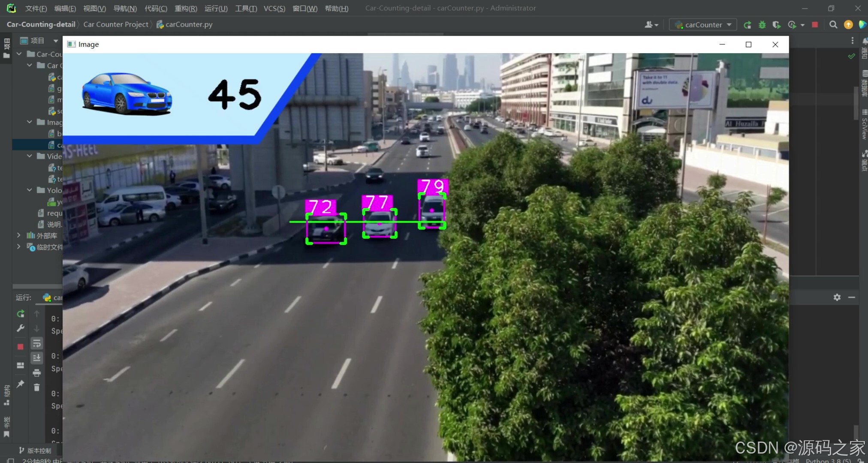The image size is (868, 463).
Task: Click carCounter.py breadcrumb
Action: click(184, 24)
